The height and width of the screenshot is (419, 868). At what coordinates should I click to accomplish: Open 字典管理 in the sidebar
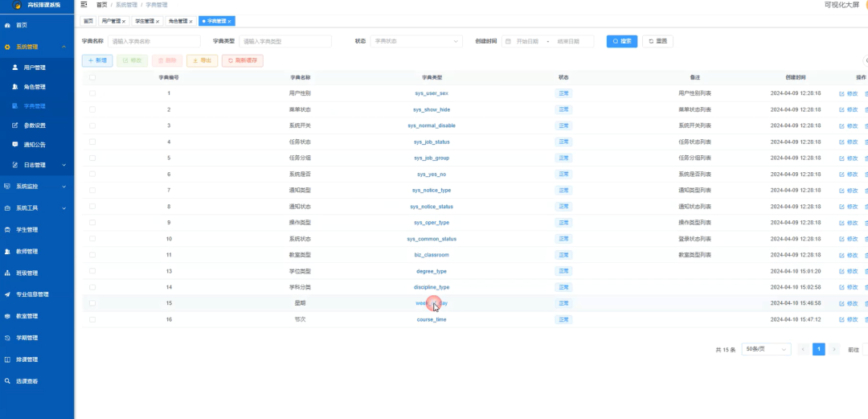tap(35, 106)
